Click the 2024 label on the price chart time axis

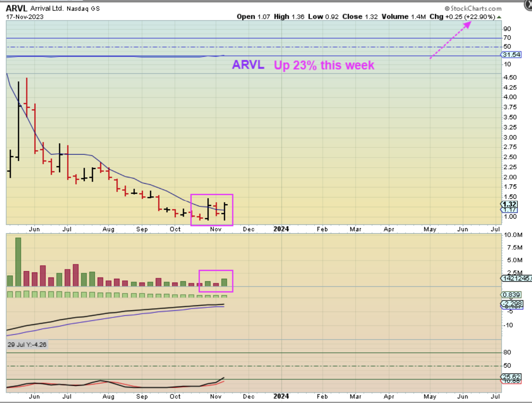point(281,229)
